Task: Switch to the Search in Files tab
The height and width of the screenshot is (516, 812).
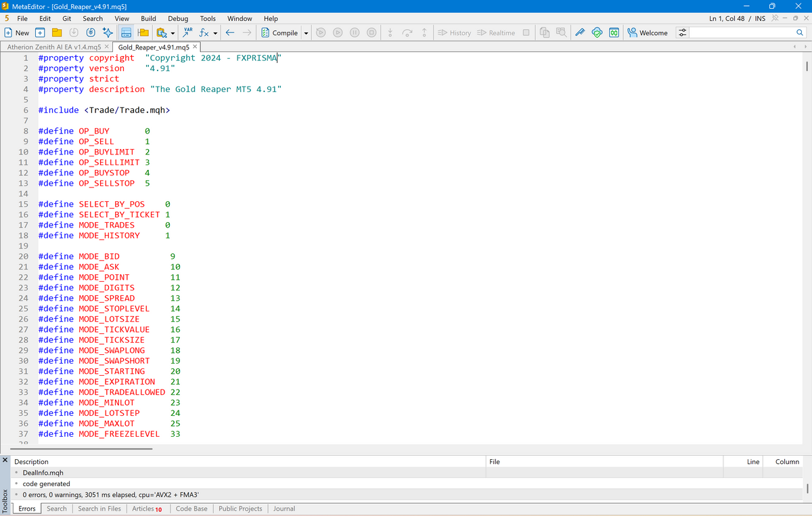Action: pos(99,509)
